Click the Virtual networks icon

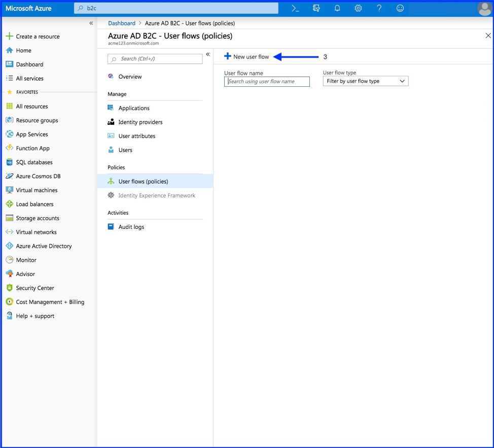click(x=10, y=232)
